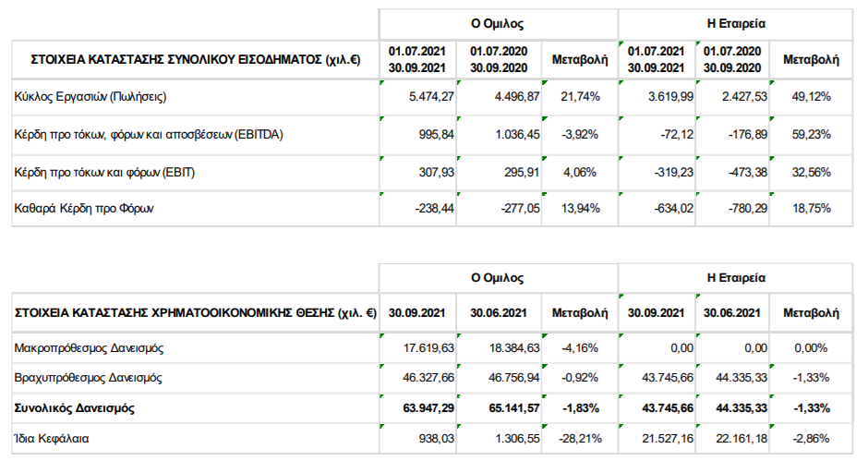Select the sales change '21,74%'
868x473 pixels.
coord(580,96)
